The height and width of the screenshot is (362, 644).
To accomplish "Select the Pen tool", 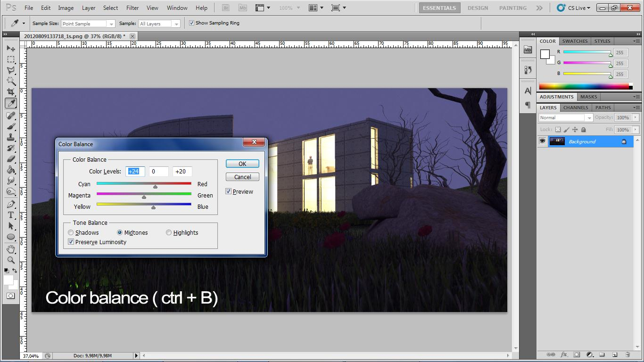I will tap(11, 204).
